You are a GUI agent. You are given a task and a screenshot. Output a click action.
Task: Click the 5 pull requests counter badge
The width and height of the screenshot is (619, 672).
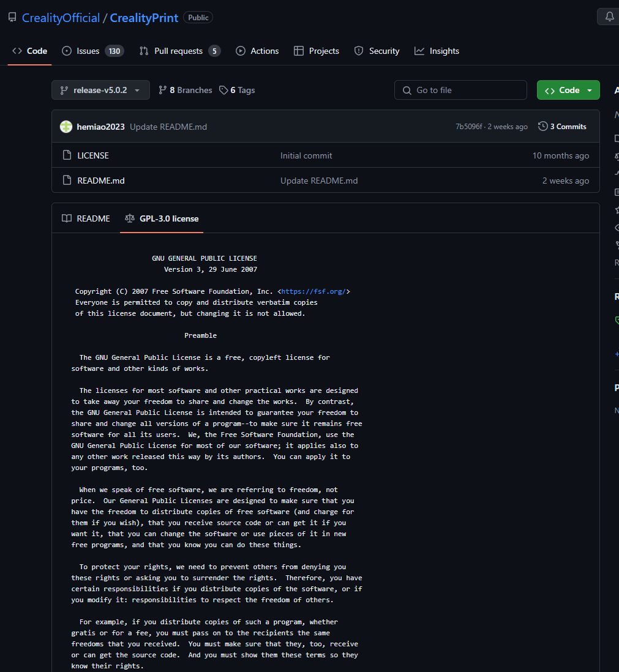click(214, 51)
